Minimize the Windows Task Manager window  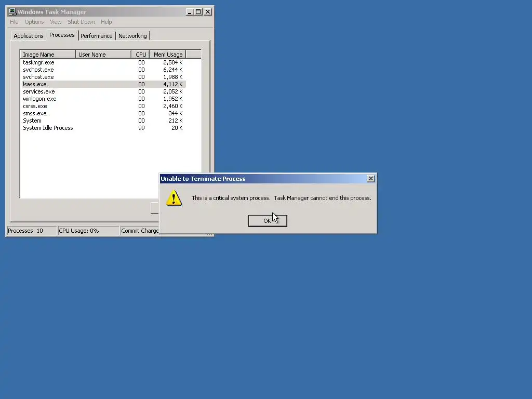(190, 12)
